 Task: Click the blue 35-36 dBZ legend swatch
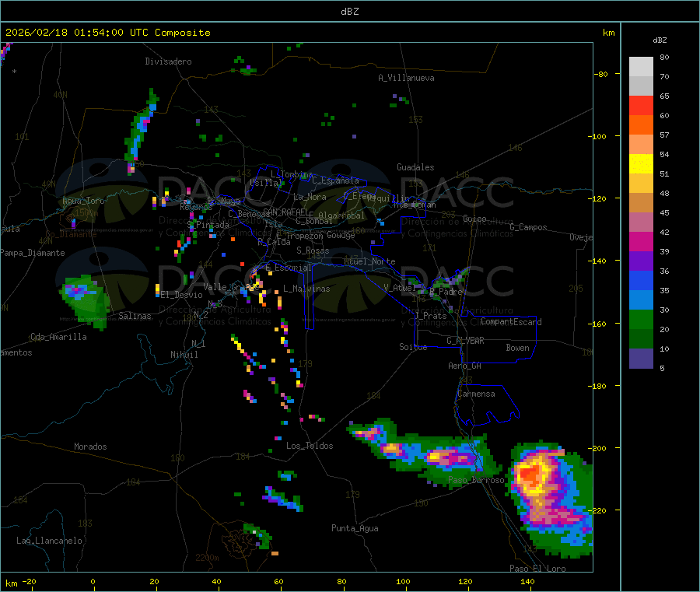tap(641, 280)
